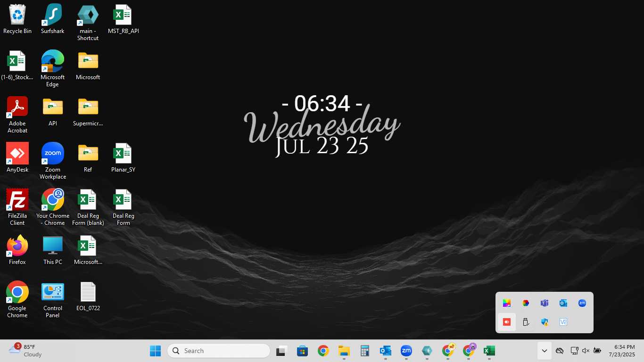
Task: Open the Adobe Acrobat desktop shortcut
Action: point(17,115)
